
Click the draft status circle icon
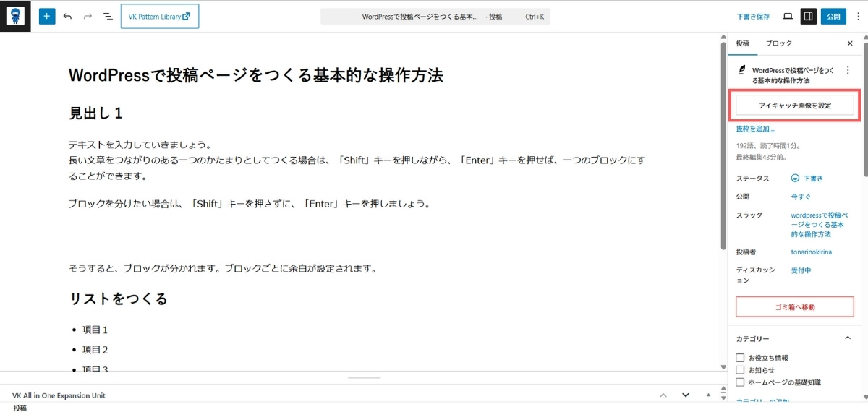pyautogui.click(x=795, y=178)
